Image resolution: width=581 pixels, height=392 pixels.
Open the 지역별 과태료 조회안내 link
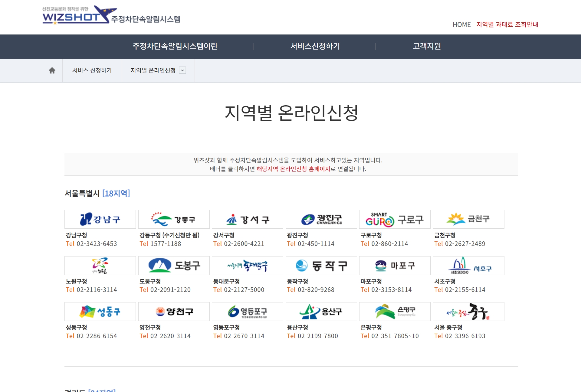click(507, 24)
